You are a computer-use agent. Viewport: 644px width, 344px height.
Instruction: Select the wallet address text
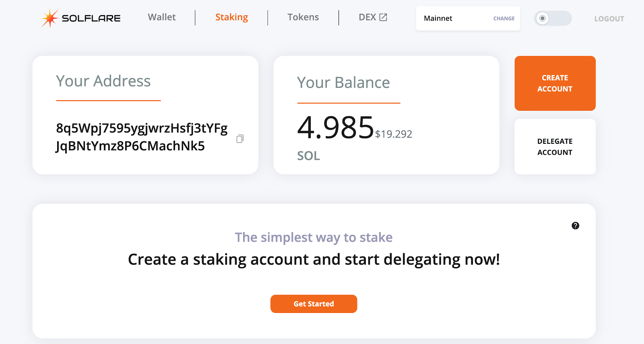[142, 137]
